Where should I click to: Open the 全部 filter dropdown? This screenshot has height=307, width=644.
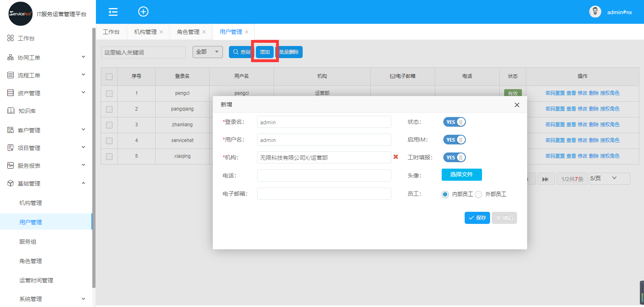pos(208,52)
